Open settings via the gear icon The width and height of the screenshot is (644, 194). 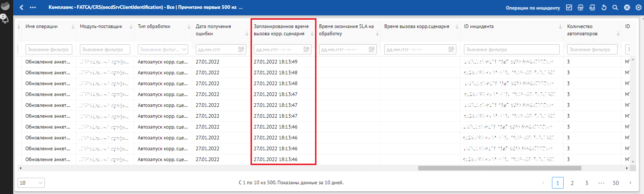(638, 7)
